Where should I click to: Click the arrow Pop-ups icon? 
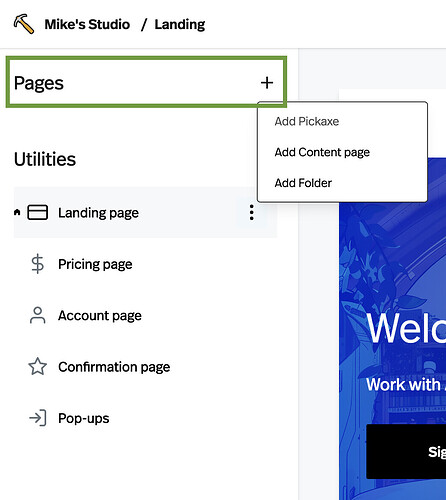(x=38, y=418)
